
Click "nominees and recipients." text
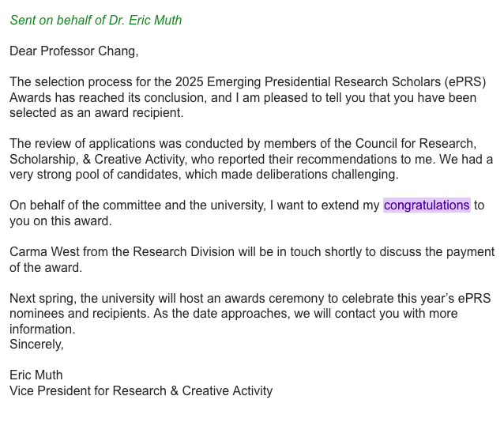80,314
